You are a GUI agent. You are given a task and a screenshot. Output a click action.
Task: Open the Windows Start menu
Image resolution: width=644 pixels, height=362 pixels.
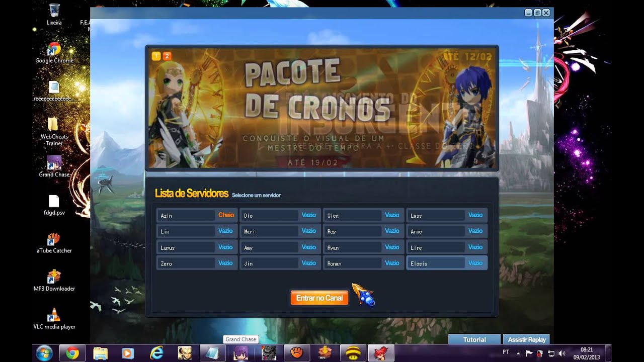(x=45, y=353)
